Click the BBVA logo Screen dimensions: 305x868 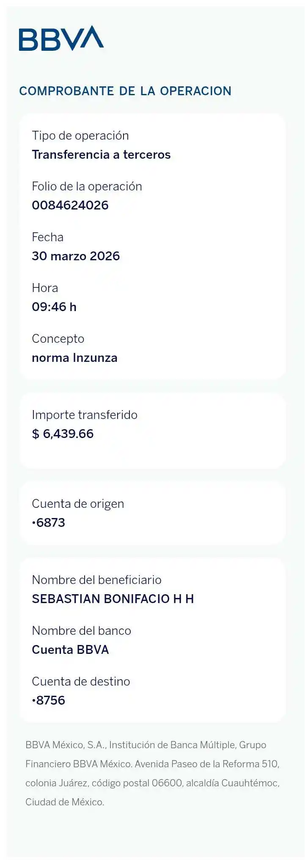[61, 39]
